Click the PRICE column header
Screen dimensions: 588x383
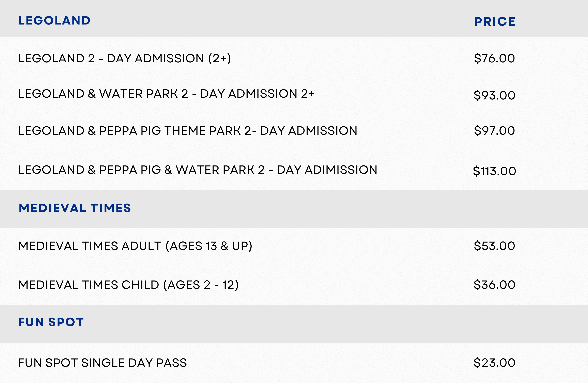click(x=495, y=21)
